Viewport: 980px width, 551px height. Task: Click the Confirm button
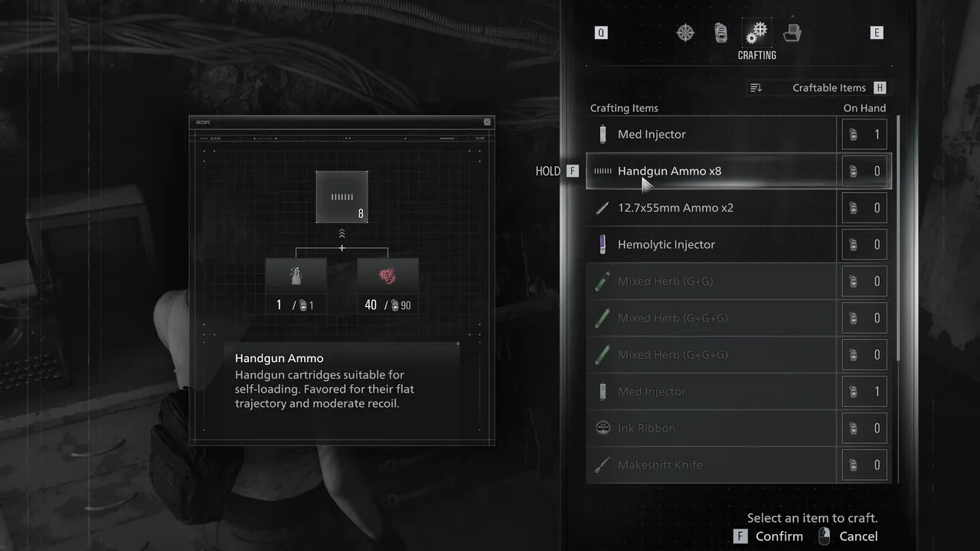click(779, 536)
